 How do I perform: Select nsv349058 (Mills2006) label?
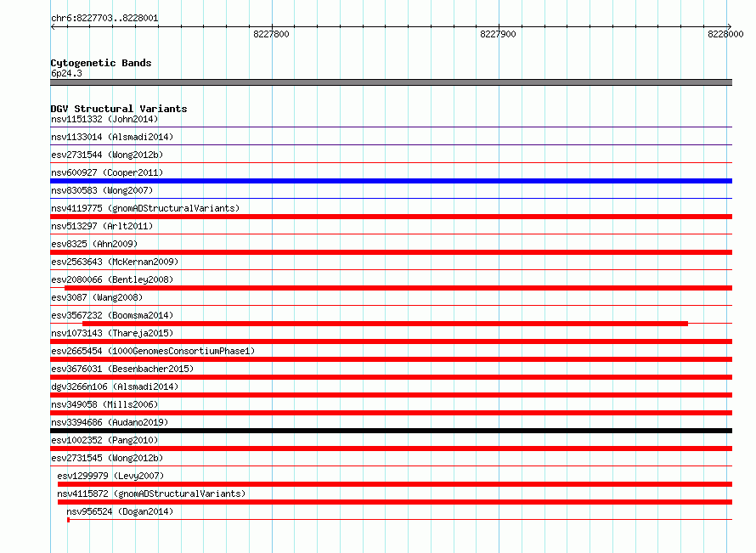[104, 404]
